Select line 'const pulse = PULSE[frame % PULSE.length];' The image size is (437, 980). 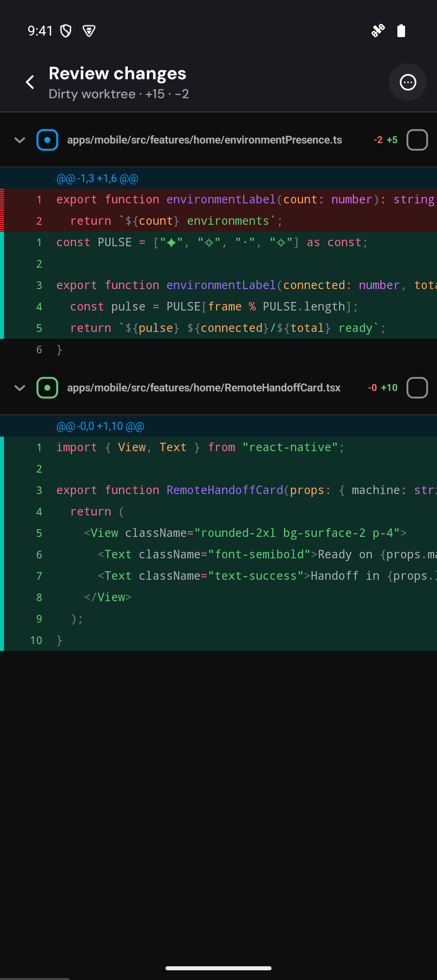218,306
